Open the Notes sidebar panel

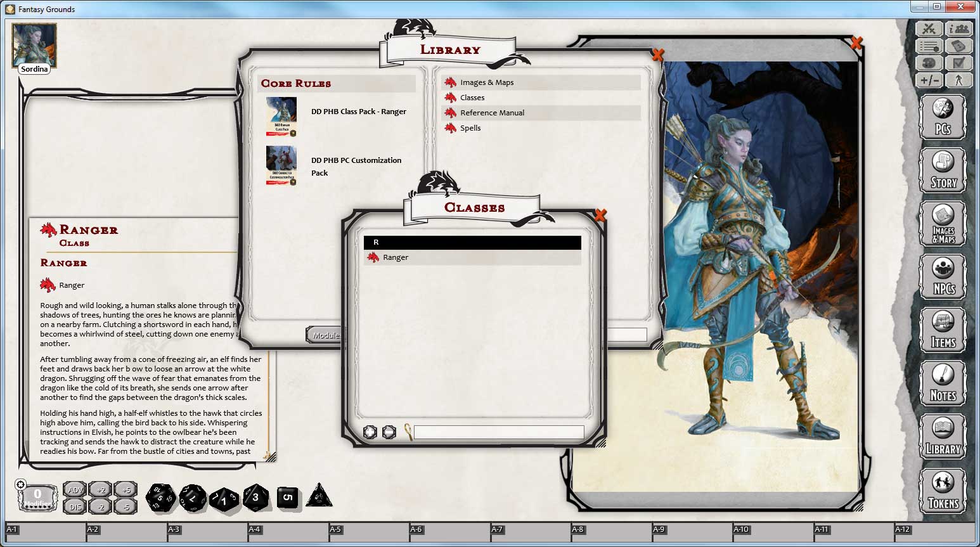coord(943,383)
